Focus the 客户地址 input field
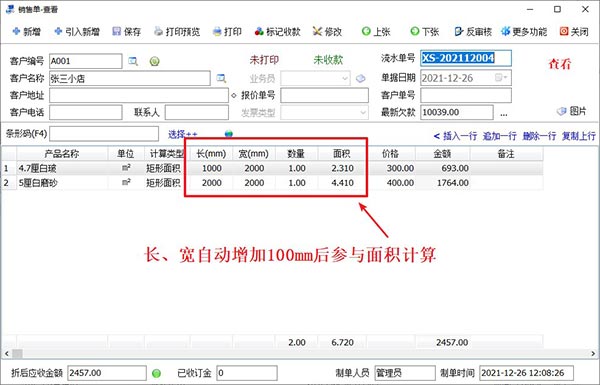The height and width of the screenshot is (385, 600). [x=139, y=96]
